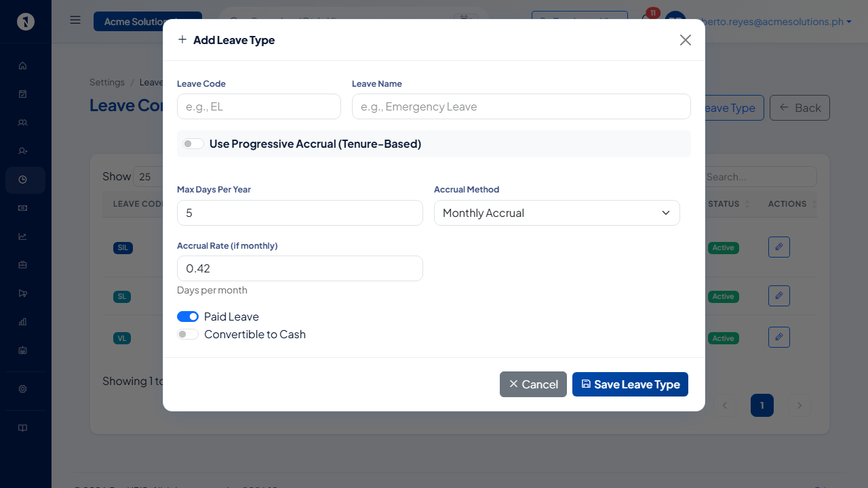Screen dimensions: 868x488
Task: Cancel the Add Leave Type dialog
Action: [x=533, y=384]
